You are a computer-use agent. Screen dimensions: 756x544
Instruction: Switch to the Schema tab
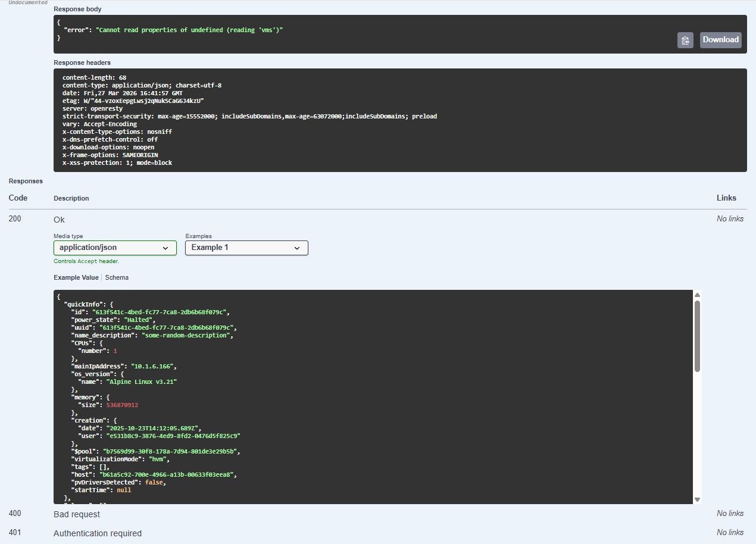click(117, 277)
